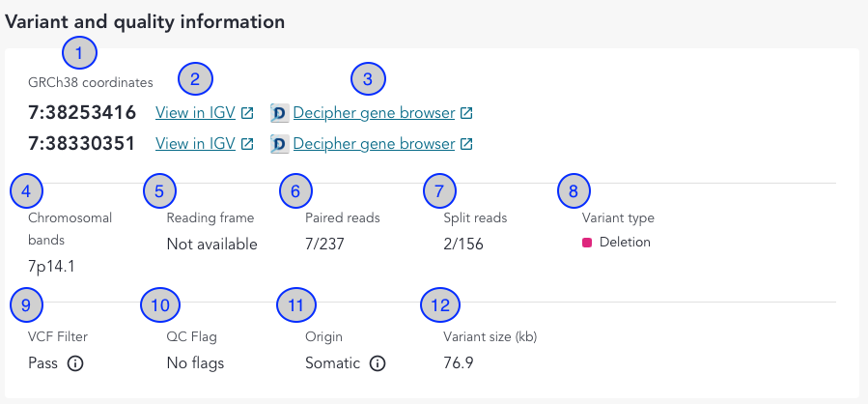Click external icon after first Decipher gene browser
The height and width of the screenshot is (404, 868).
click(466, 113)
